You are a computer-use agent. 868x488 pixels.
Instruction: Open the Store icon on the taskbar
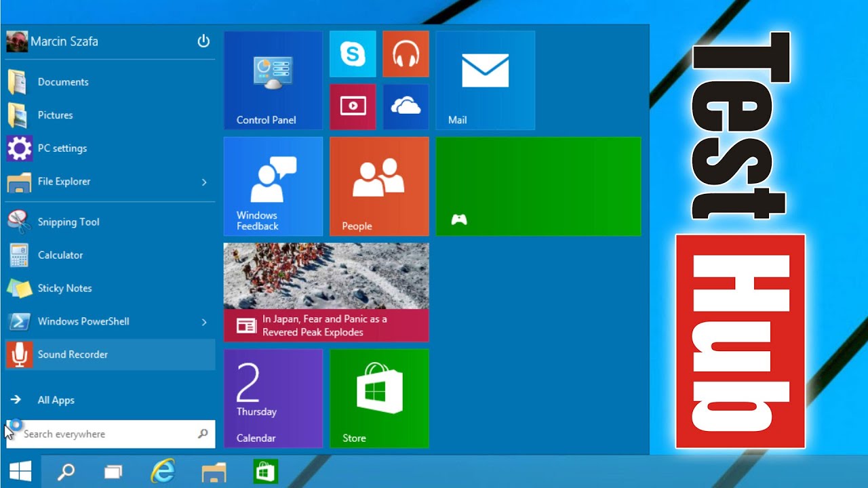pyautogui.click(x=265, y=471)
